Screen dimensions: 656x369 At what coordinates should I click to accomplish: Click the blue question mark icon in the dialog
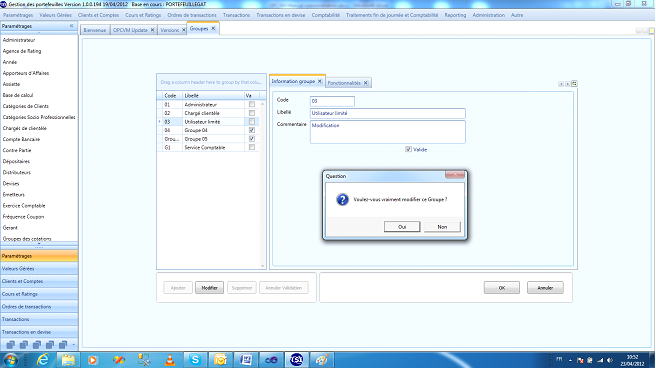(342, 200)
